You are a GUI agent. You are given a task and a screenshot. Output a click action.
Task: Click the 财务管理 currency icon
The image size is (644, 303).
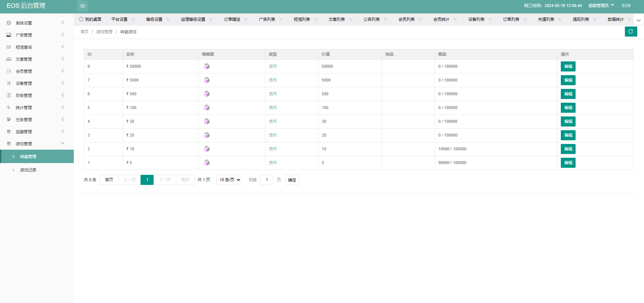(9, 95)
